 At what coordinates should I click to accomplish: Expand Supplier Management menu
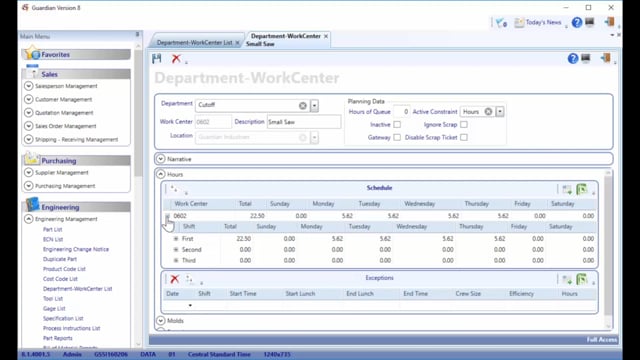[29, 172]
